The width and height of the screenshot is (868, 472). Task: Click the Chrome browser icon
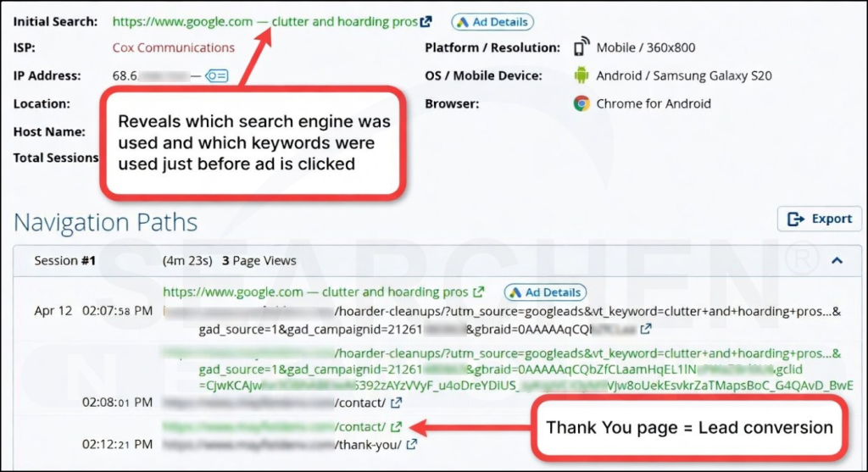tap(581, 103)
